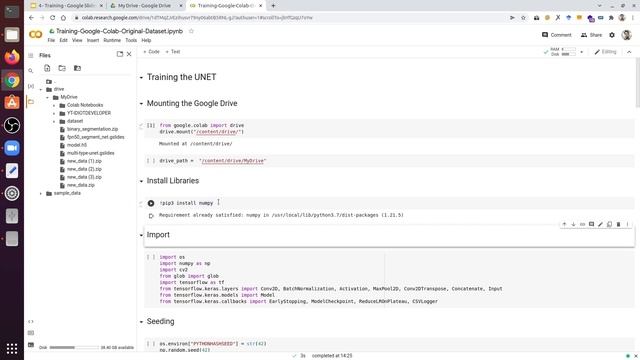Image resolution: width=640 pixels, height=360 pixels.
Task: Delete the Import cell with trash icon
Action: pos(618,224)
